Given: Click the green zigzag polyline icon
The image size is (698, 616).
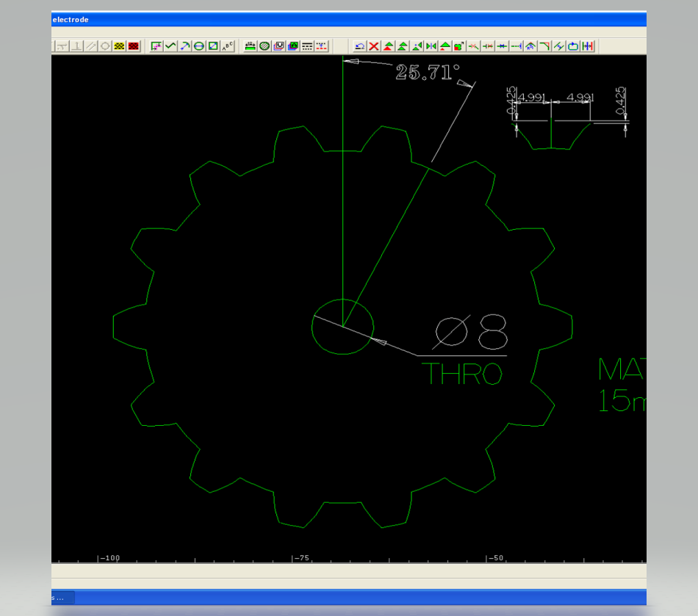Looking at the screenshot, I should click(170, 46).
